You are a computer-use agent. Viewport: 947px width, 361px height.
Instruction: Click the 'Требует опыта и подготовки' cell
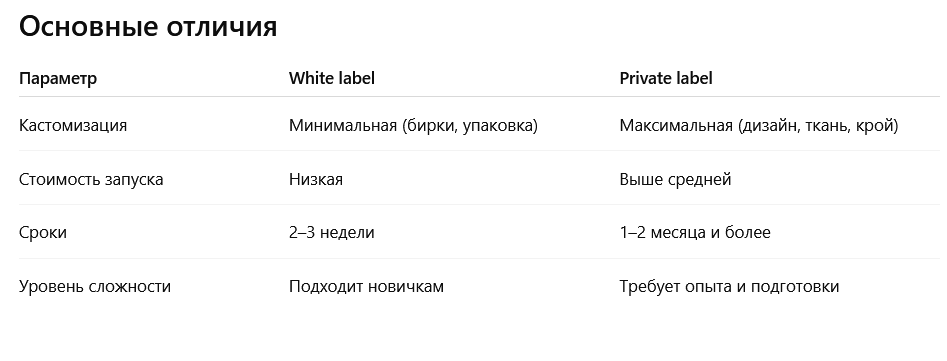click(729, 286)
